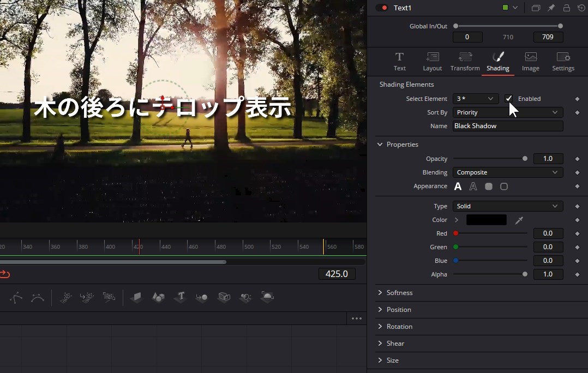The height and width of the screenshot is (373, 588).
Task: Switch to the Image tab
Action: (x=531, y=62)
